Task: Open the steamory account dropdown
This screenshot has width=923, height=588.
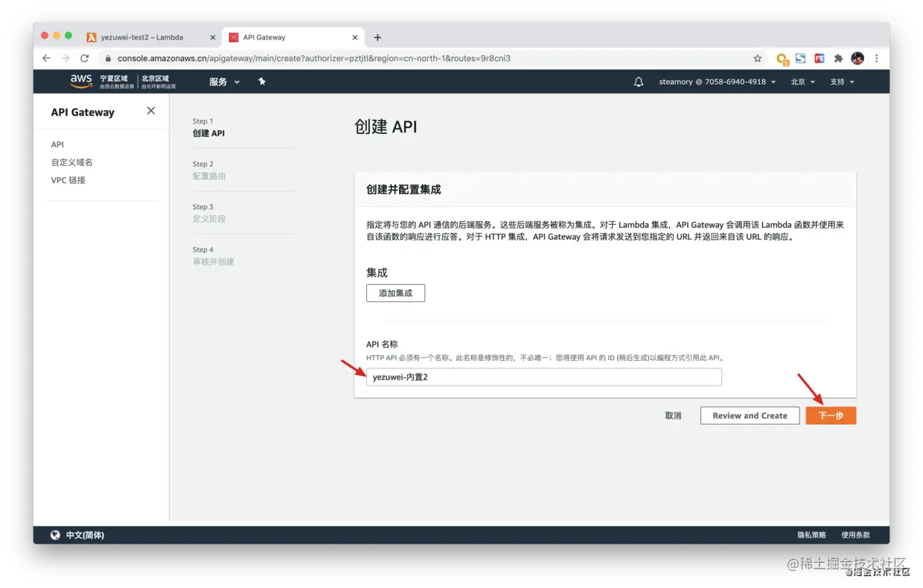Action: point(718,82)
